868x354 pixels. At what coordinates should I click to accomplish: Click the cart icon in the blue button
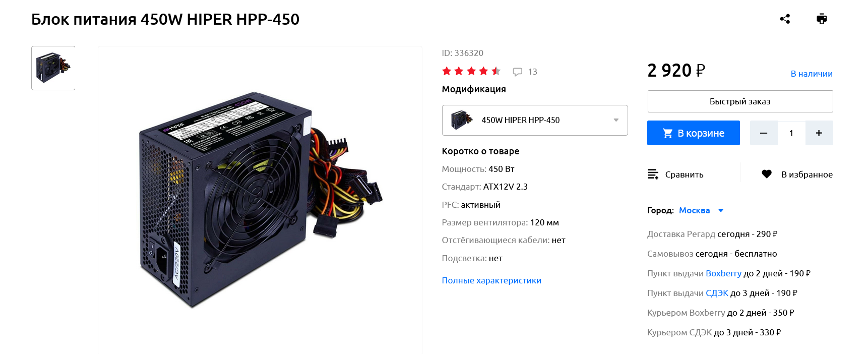point(667,133)
